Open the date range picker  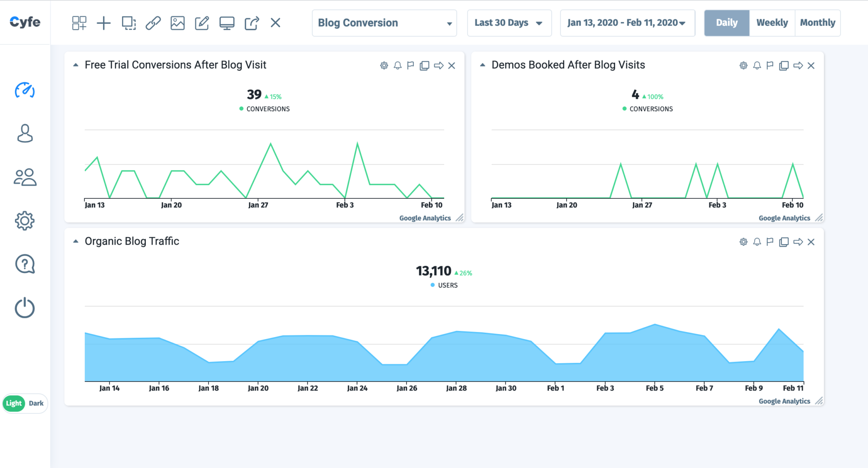coord(627,23)
